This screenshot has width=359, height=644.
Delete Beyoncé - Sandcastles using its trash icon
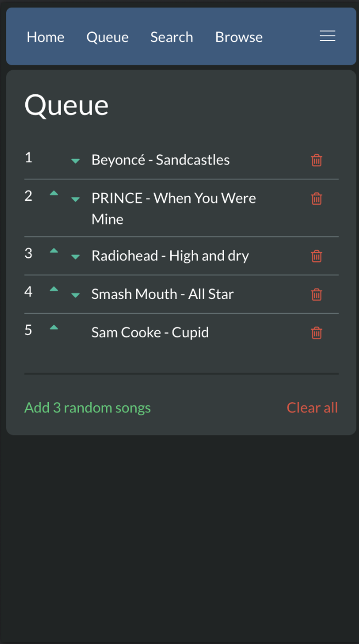click(317, 160)
